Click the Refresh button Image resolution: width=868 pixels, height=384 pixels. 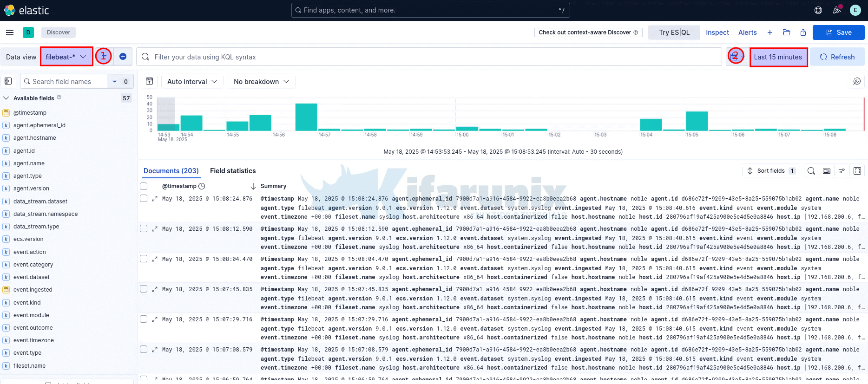837,57
